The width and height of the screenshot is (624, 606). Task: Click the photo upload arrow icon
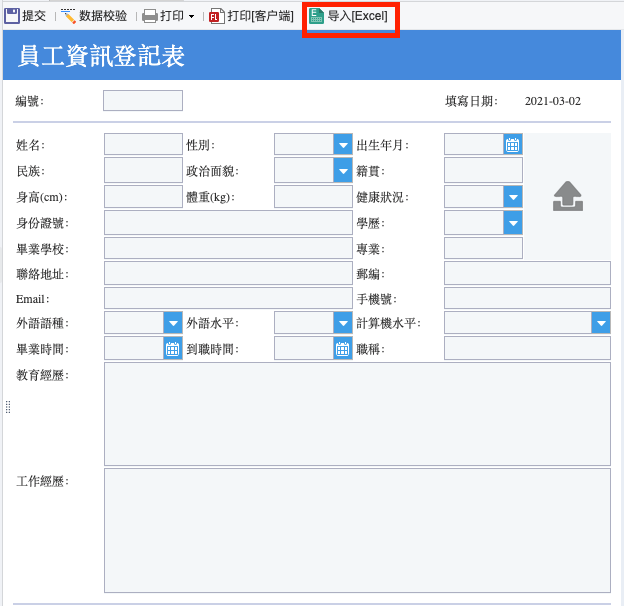click(568, 196)
